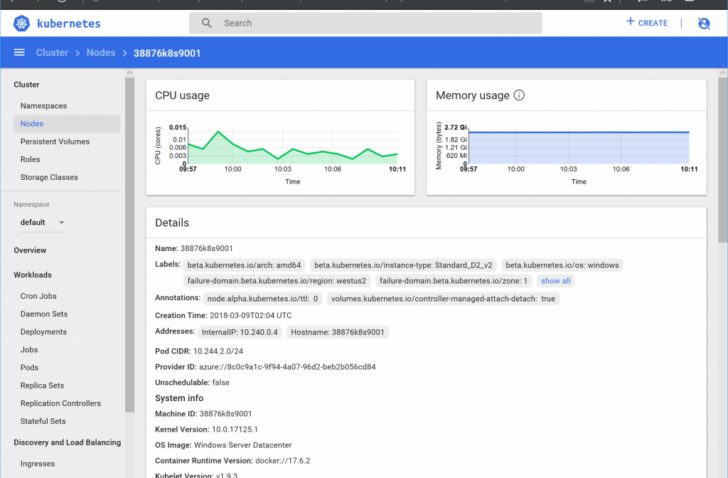Open the Overview section
728x478 pixels.
click(x=30, y=250)
